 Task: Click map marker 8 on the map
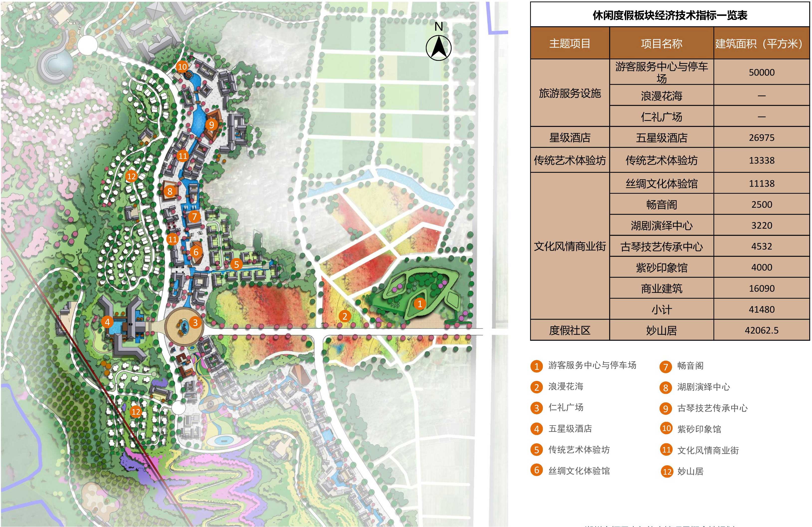(x=170, y=191)
